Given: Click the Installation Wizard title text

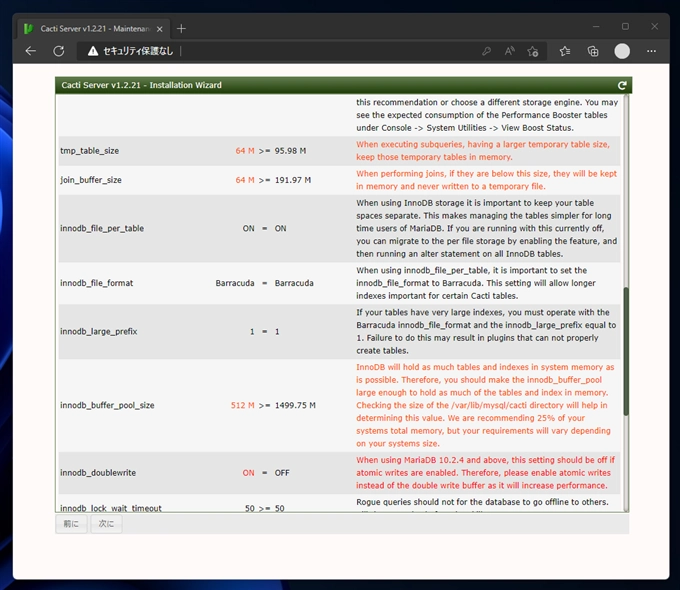Looking at the screenshot, I should pyautogui.click(x=141, y=85).
